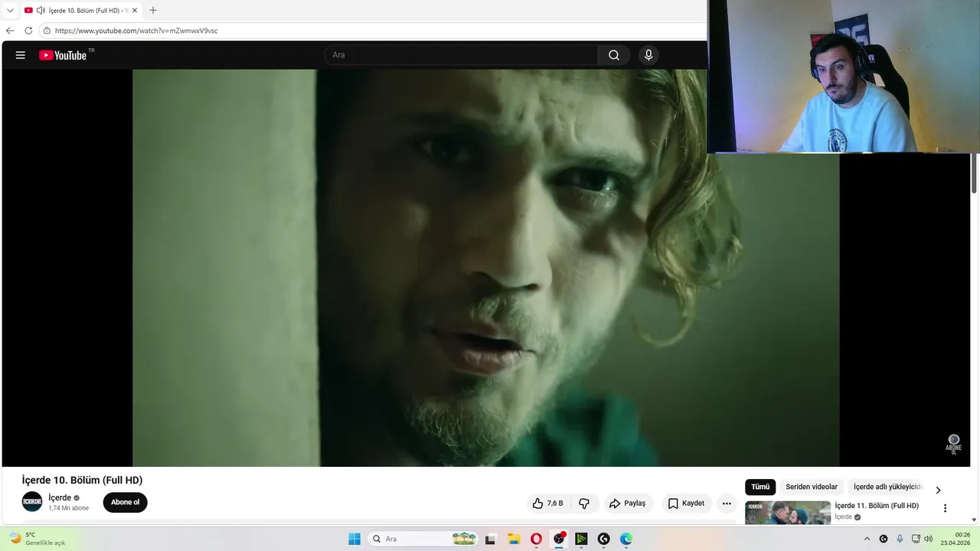Viewport: 980px width, 551px height.
Task: Go to YouTube home via logo
Action: click(x=63, y=55)
